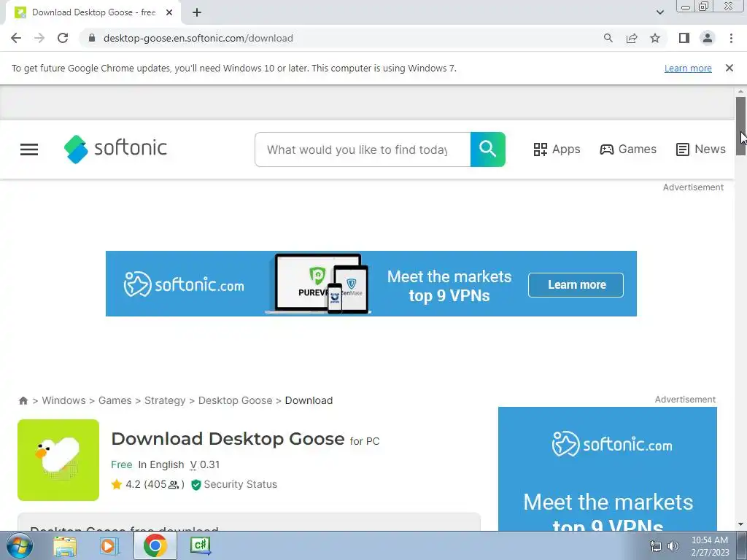
Task: Click the Desktop Goose app icon thumbnail
Action: (58, 460)
